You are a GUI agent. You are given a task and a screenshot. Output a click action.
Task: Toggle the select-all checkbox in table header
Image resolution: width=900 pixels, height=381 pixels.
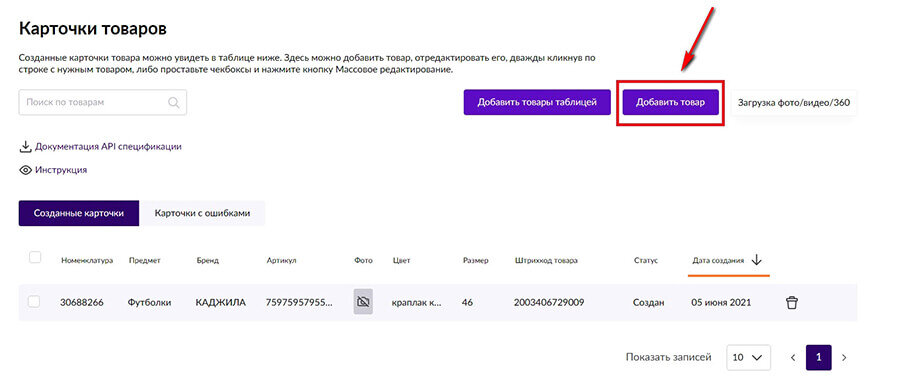click(35, 258)
